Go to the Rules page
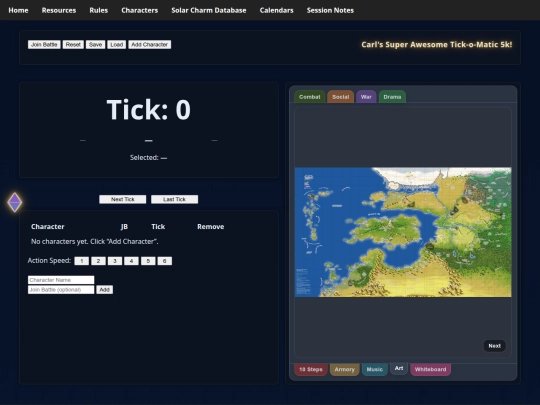The image size is (540, 405). (x=98, y=10)
